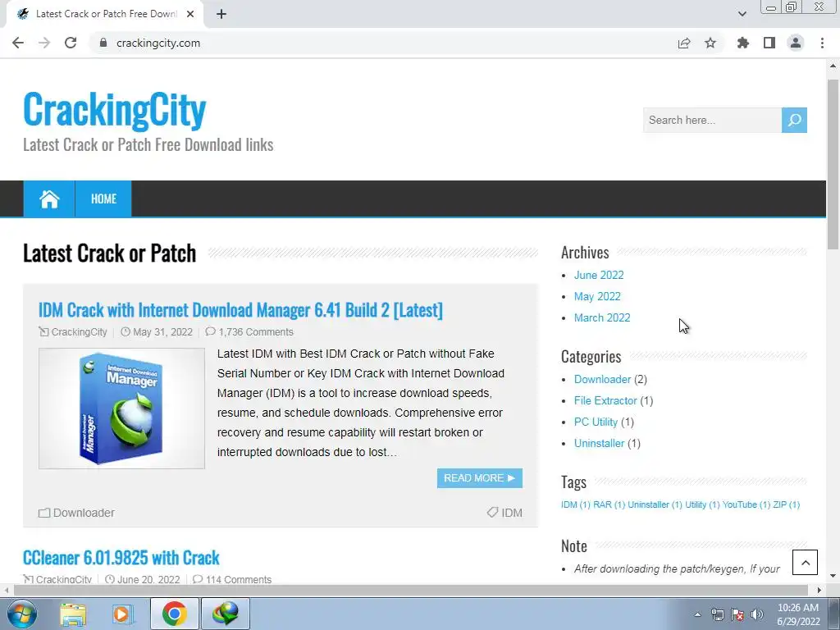Open the Chrome three-dot menu

tap(822, 43)
